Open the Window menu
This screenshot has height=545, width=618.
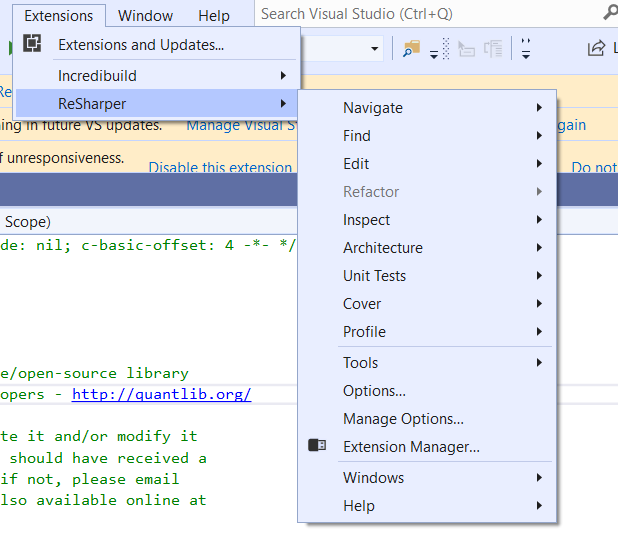(x=145, y=15)
